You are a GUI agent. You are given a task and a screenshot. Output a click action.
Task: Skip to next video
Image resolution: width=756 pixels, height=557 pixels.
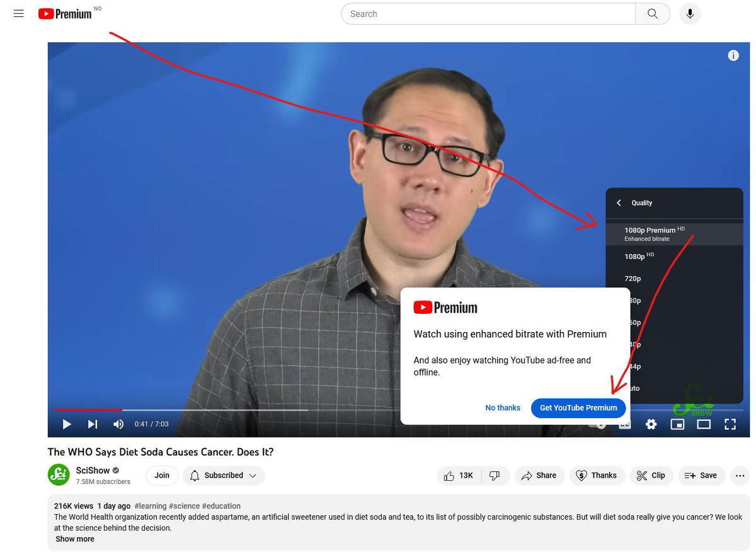pyautogui.click(x=93, y=424)
